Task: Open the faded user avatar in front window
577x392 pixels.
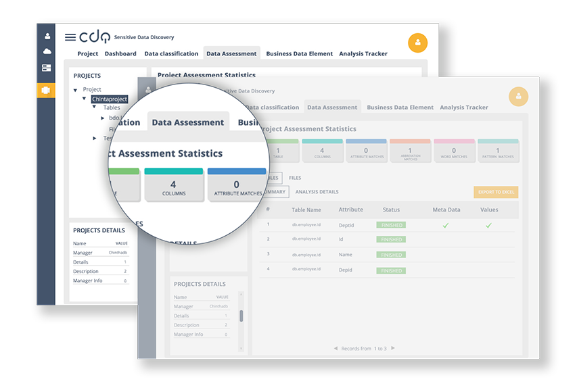Action: [519, 97]
